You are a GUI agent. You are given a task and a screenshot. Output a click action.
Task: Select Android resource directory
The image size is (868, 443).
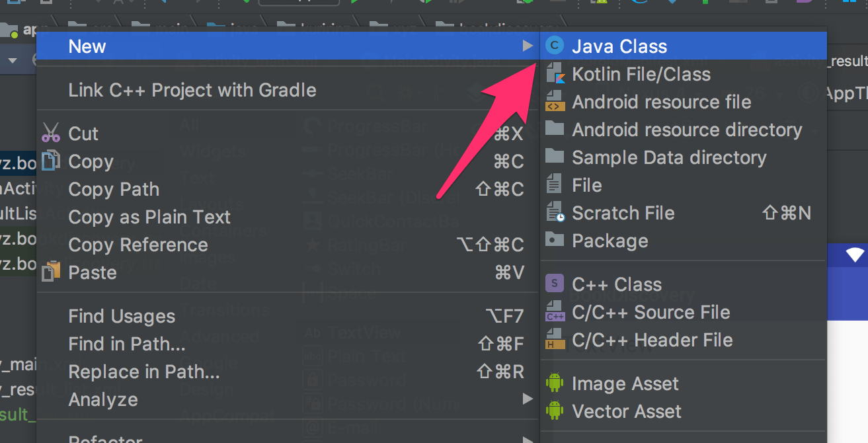[686, 130]
